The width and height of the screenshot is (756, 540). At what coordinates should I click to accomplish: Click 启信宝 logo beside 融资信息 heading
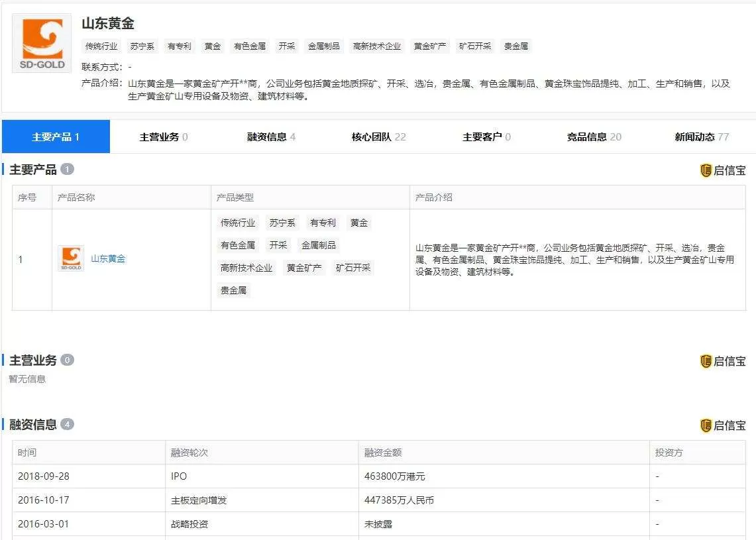[722, 425]
